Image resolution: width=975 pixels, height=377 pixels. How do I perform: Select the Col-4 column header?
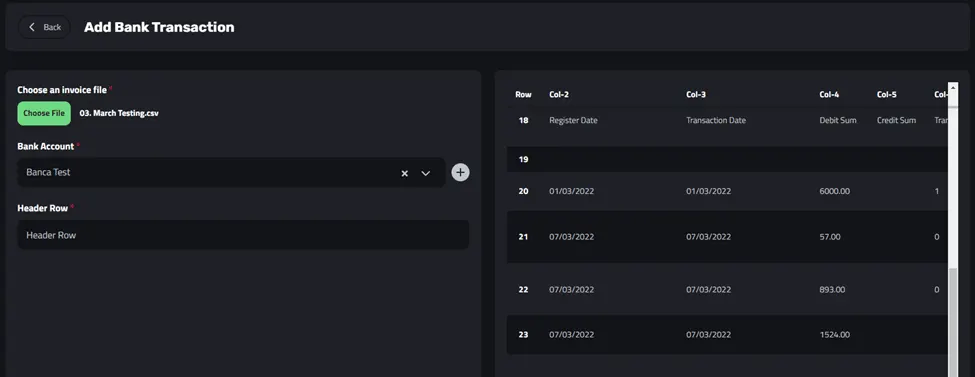click(829, 95)
